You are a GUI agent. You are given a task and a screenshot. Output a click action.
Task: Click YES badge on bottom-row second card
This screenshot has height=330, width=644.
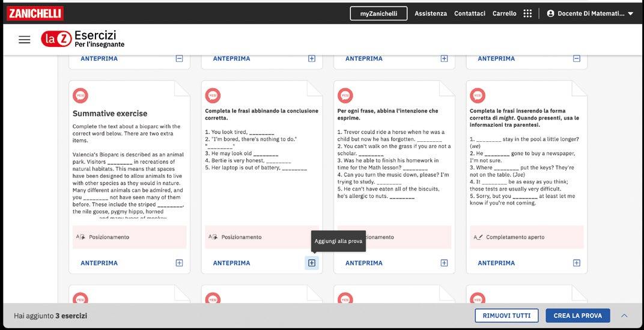(x=213, y=298)
